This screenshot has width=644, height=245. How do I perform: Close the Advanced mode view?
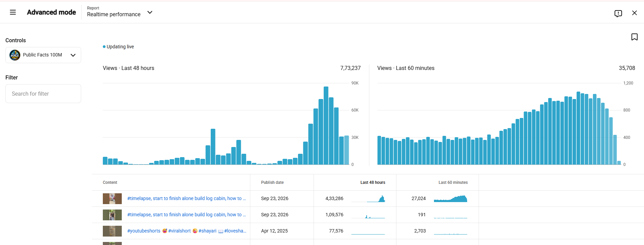(635, 13)
